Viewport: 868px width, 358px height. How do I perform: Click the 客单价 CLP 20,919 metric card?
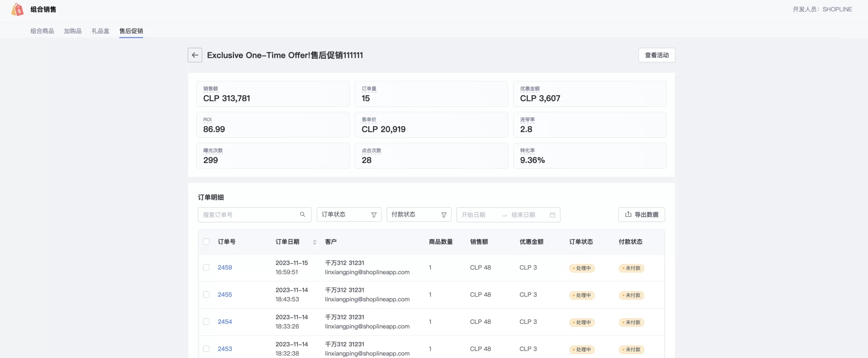tap(431, 125)
